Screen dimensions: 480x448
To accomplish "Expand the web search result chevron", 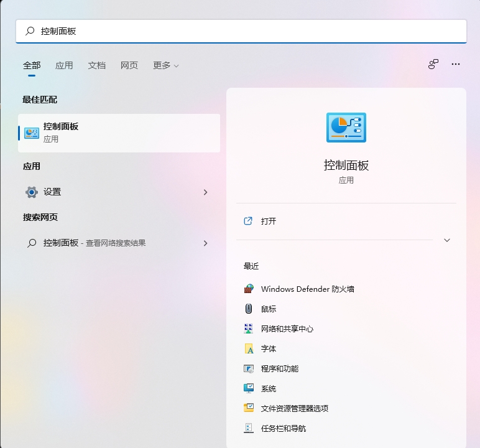I will pos(205,243).
